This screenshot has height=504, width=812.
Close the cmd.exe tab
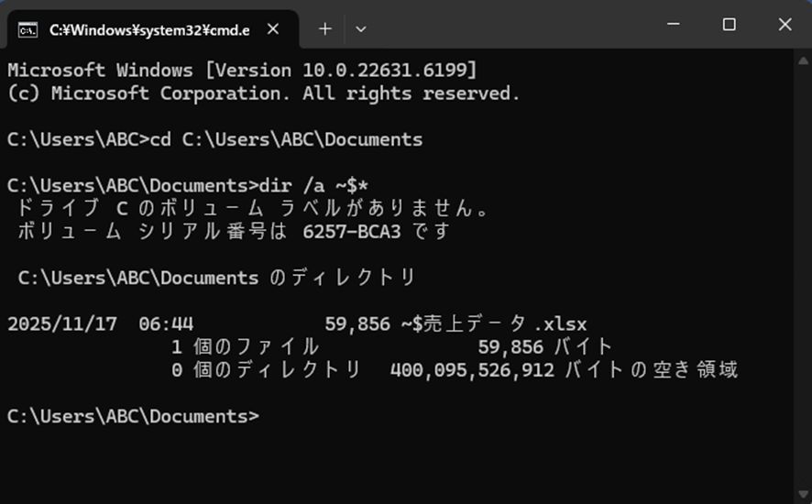tap(273, 29)
